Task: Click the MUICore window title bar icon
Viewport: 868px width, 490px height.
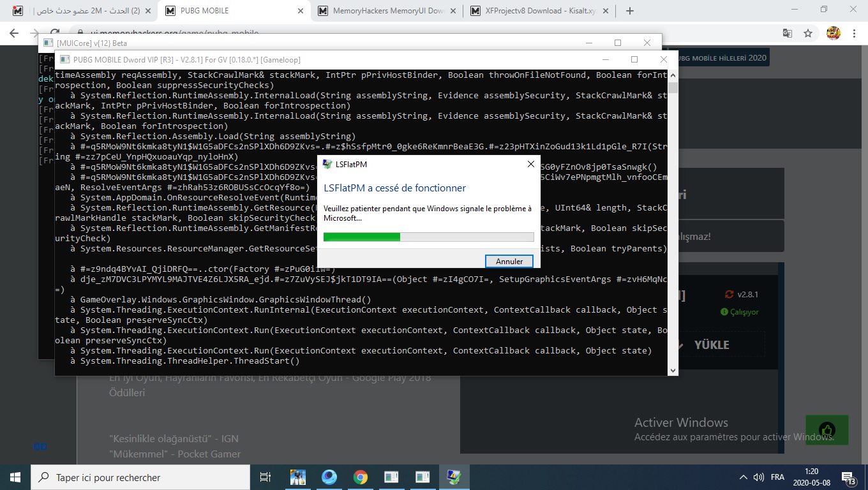Action: click(49, 43)
